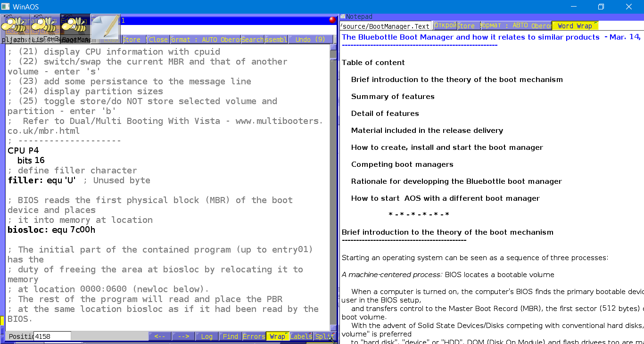Open the Формат : АВТО Oberon selector

516,25
